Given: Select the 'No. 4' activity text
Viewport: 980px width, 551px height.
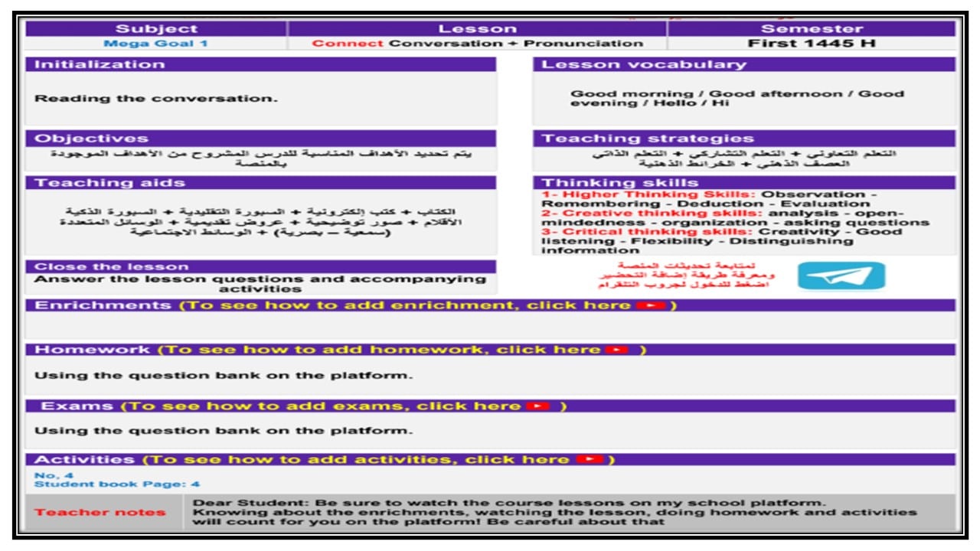Looking at the screenshot, I should (53, 475).
